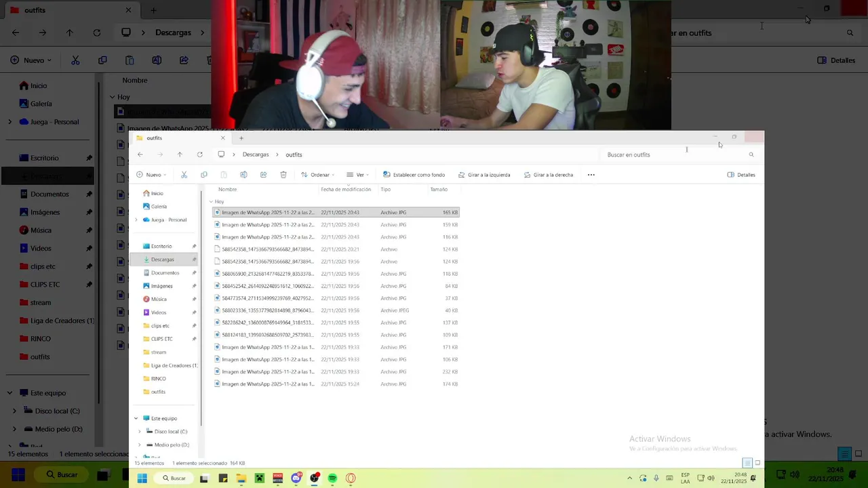Copy selected file in front window toolbar
This screenshot has width=868, height=488.
[x=203, y=175]
